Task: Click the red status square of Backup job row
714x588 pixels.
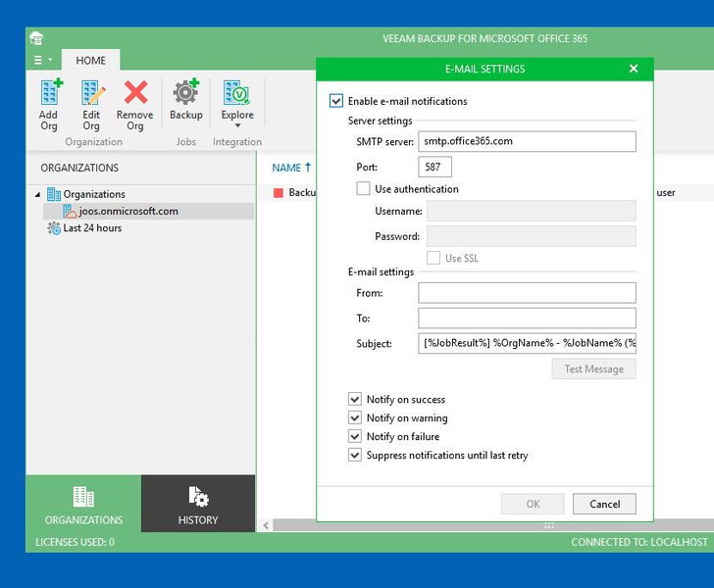Action: tap(279, 193)
